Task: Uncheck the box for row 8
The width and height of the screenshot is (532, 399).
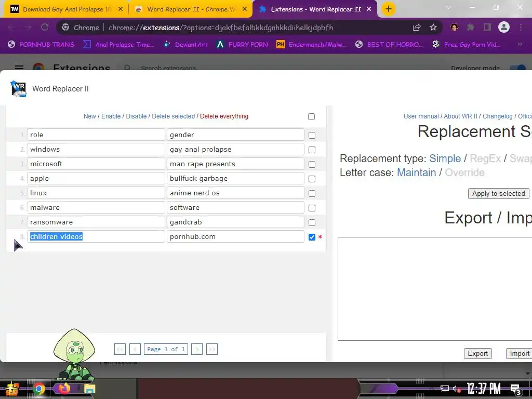Action: pos(312,237)
